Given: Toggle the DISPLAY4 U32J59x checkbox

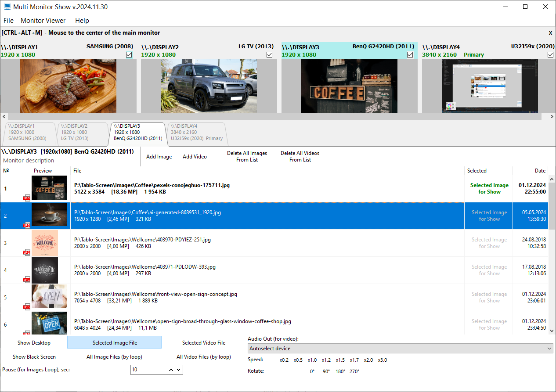Looking at the screenshot, I should coord(550,55).
